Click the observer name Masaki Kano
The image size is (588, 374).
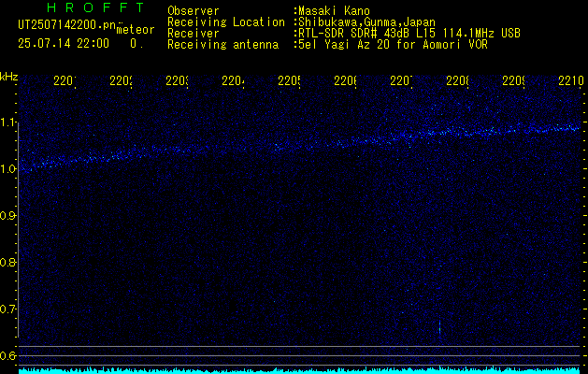[334, 11]
